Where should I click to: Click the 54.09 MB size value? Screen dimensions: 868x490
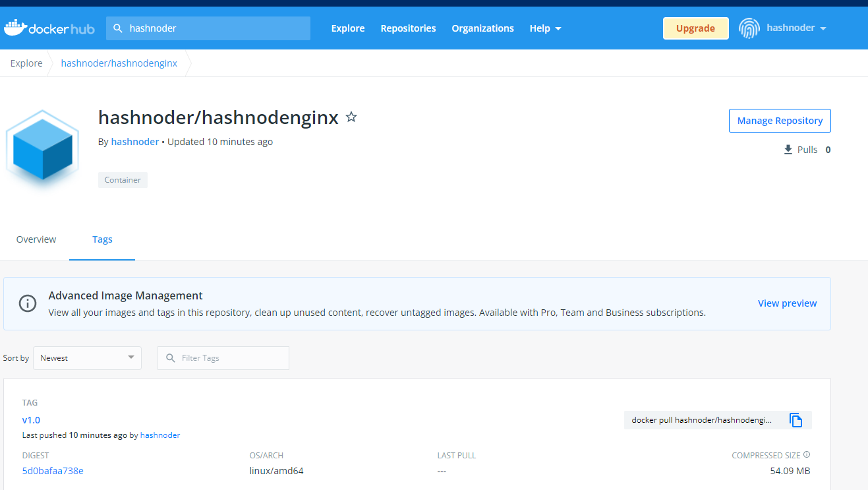point(790,471)
